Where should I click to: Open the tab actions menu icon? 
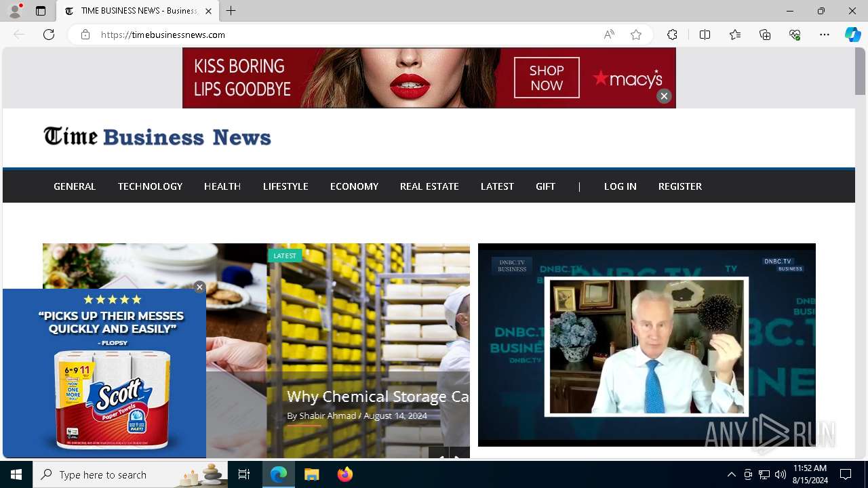click(x=41, y=11)
